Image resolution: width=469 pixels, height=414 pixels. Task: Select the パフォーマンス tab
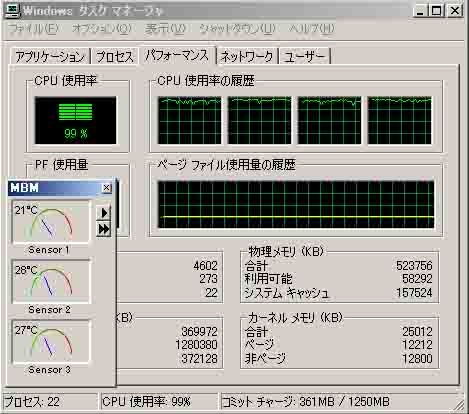[x=177, y=55]
